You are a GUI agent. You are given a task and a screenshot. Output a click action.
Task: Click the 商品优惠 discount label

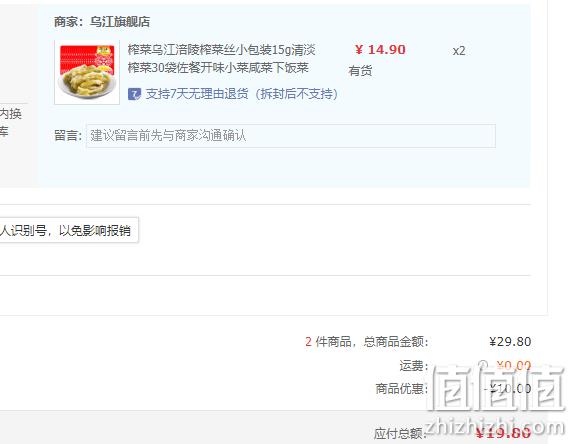coord(402,388)
